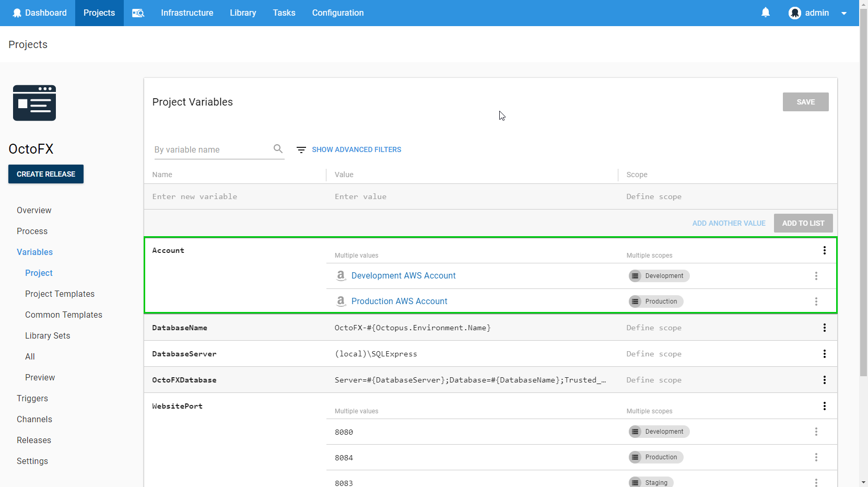Screen dimensions: 868x487
Task: Open Define scope for DatabaseServer
Action: [x=654, y=354]
